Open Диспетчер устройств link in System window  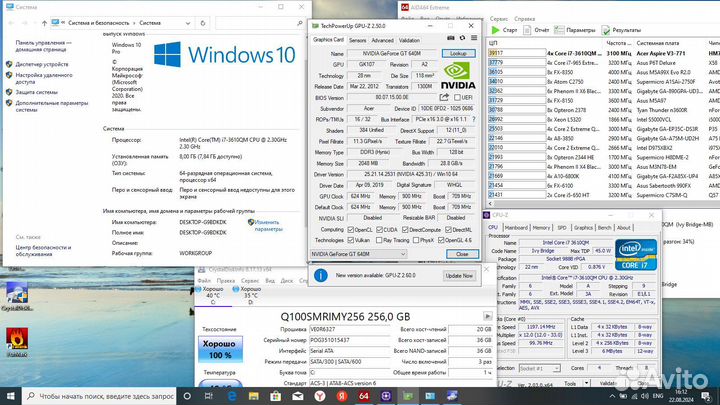click(42, 64)
